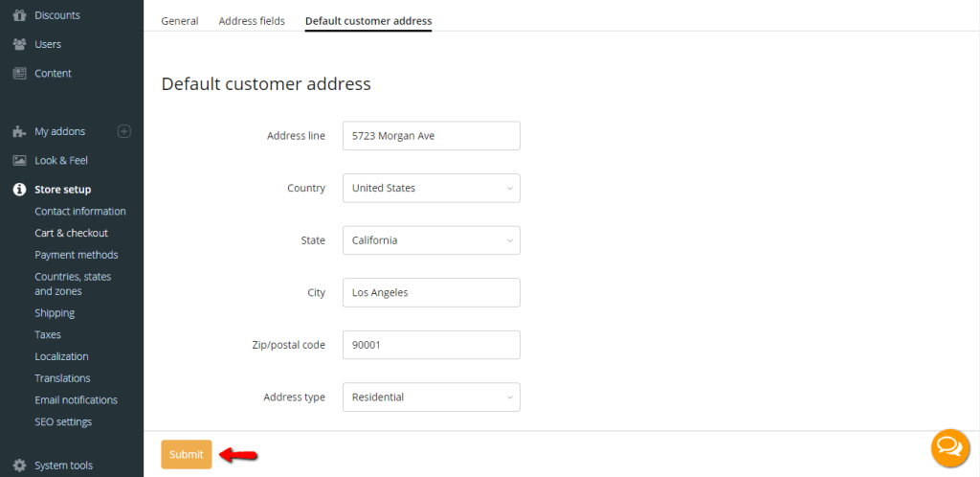Switch to the Address fields tab
Viewport: 980px width, 477px height.
[x=252, y=21]
